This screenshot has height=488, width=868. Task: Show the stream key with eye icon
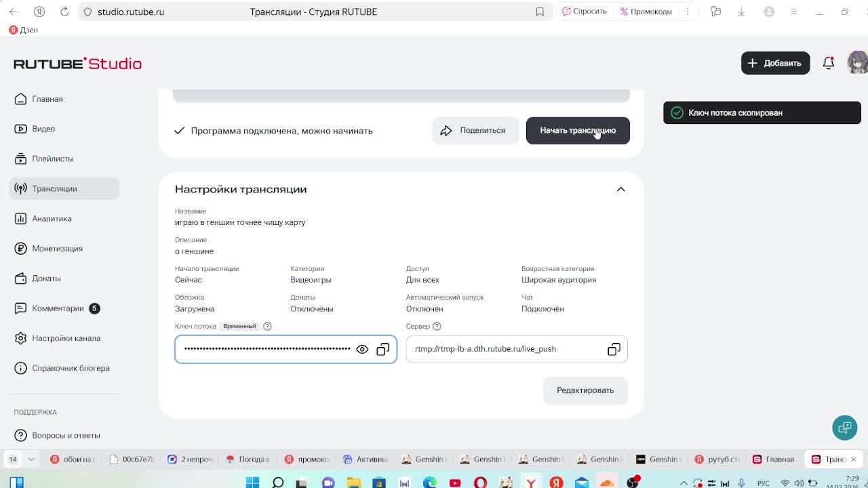tap(362, 349)
